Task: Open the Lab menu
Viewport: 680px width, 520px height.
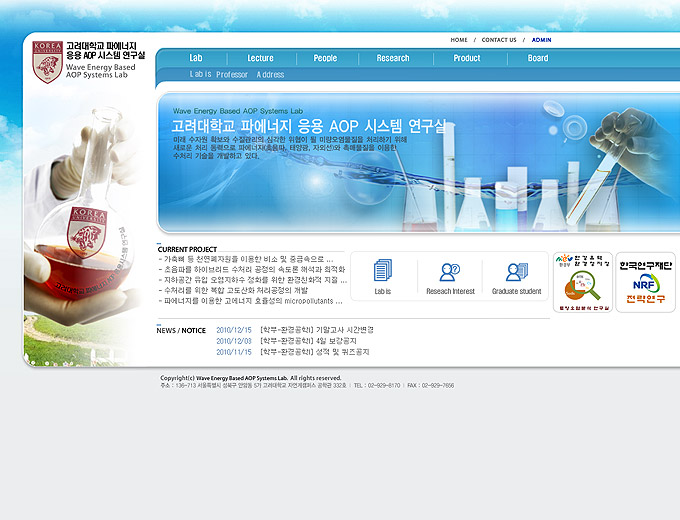Action: tap(196, 58)
